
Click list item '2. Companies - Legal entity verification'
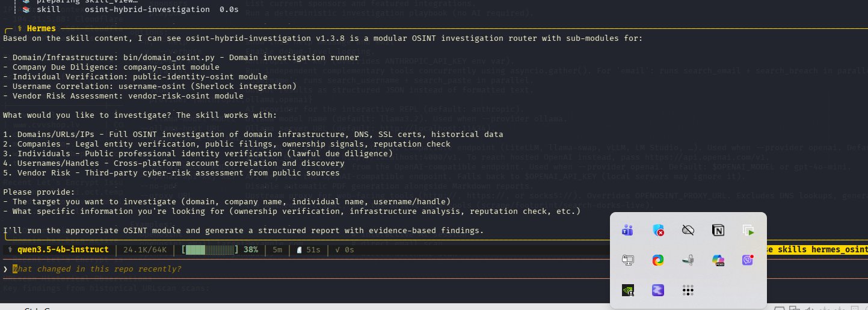pos(227,144)
